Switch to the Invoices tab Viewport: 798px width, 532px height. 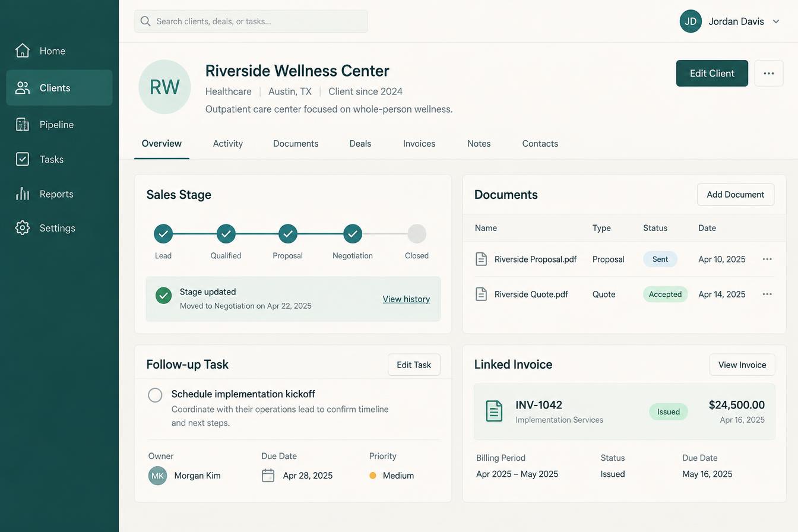coord(419,144)
